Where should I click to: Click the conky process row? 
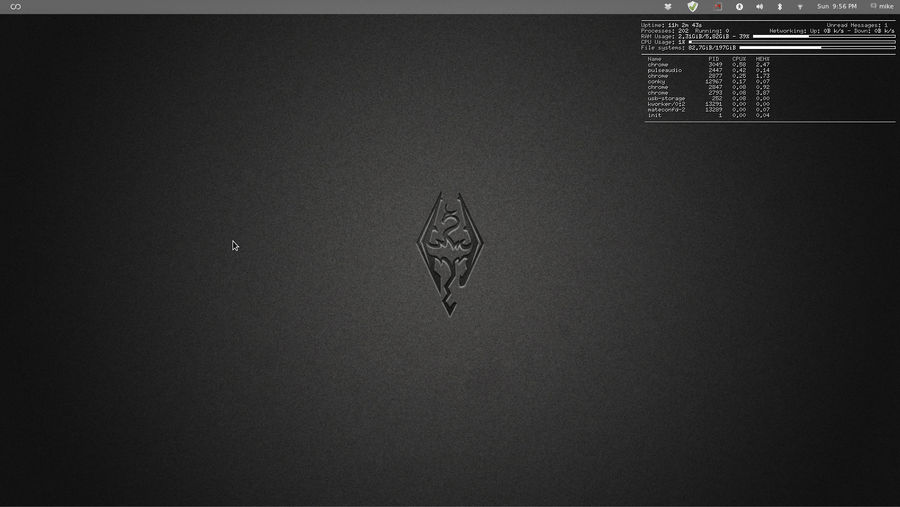708,82
